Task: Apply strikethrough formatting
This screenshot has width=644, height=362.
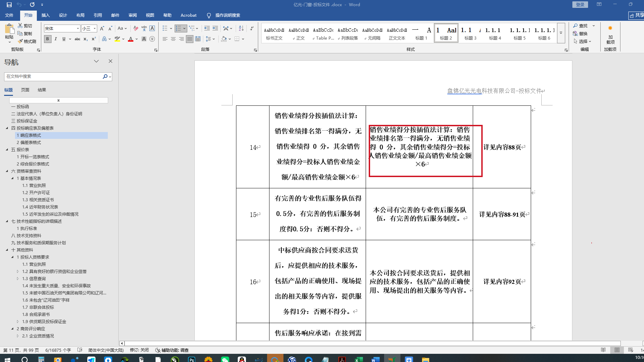Action: coord(77,39)
